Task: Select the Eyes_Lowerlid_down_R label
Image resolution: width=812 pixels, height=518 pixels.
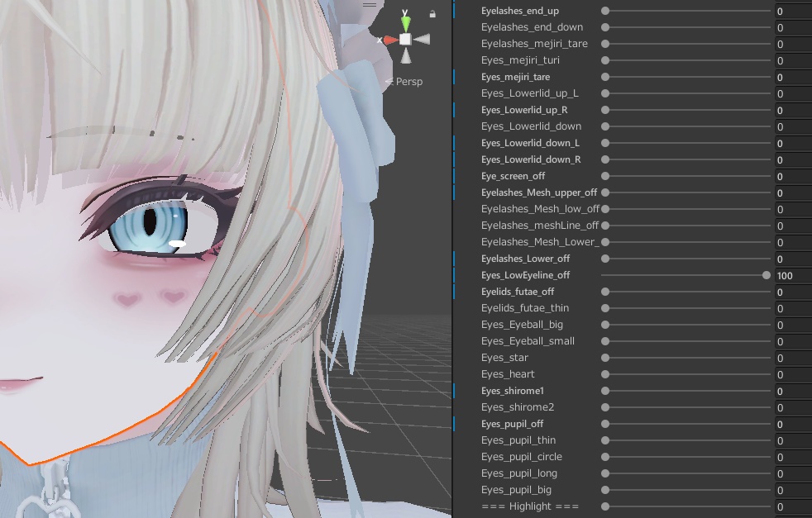Action: pyautogui.click(x=531, y=160)
